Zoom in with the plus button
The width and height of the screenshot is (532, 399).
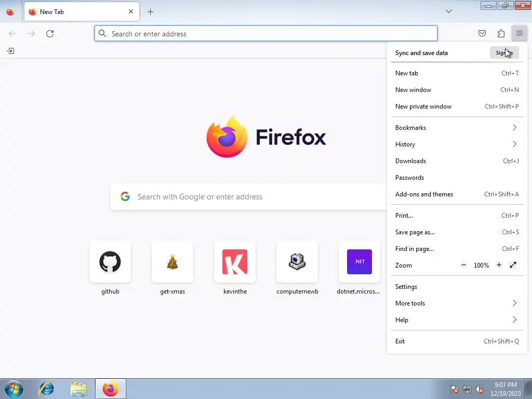(x=499, y=265)
